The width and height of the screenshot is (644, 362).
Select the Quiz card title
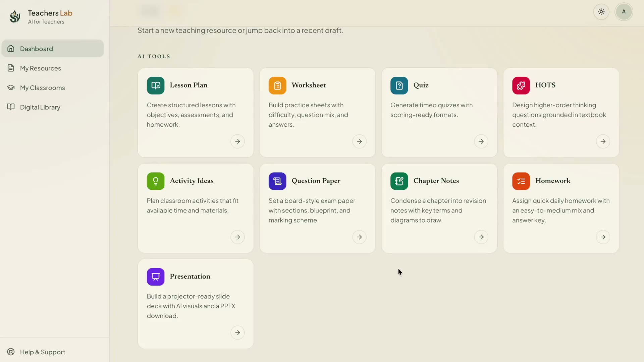[421, 85]
